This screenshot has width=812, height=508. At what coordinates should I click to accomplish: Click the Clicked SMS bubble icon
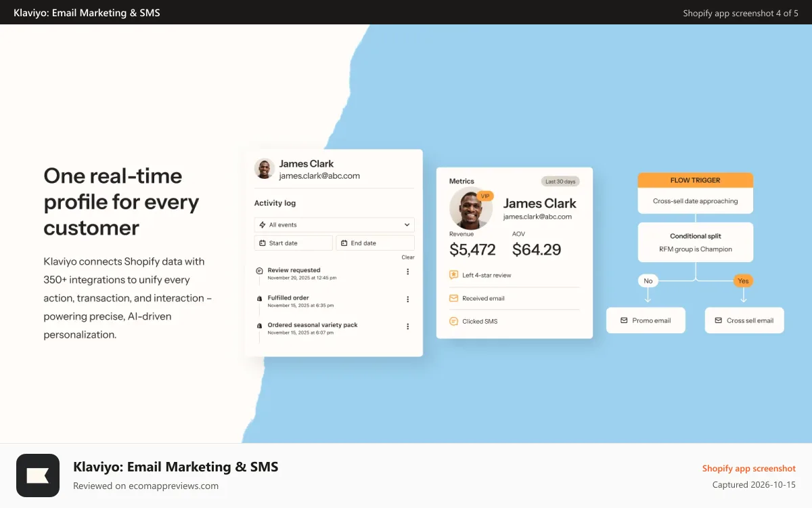pos(454,322)
